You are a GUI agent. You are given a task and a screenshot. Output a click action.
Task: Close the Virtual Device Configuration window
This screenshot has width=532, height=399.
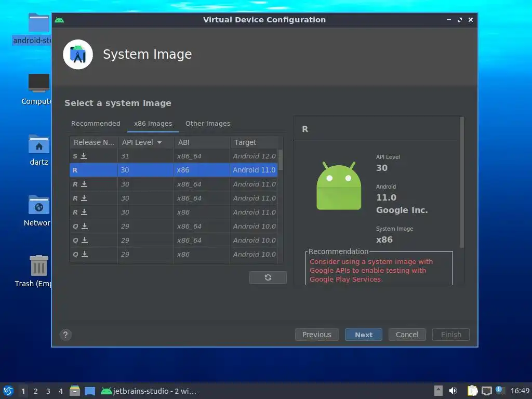(471, 20)
